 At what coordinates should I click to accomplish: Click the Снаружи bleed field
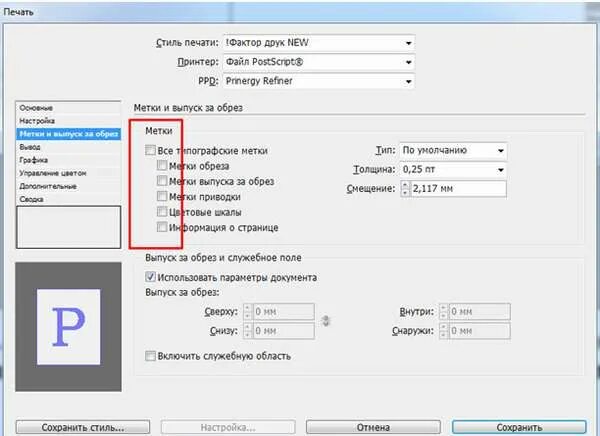479,331
